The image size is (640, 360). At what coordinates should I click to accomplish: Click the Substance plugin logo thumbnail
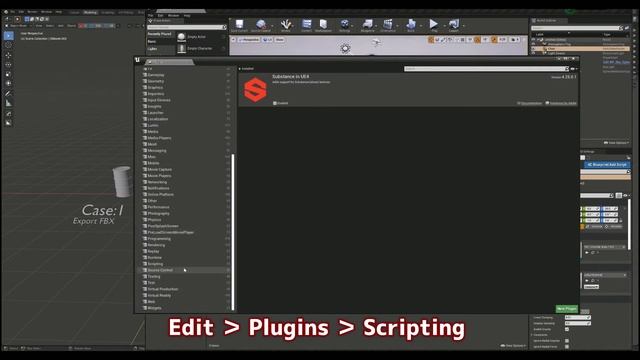[x=256, y=89]
